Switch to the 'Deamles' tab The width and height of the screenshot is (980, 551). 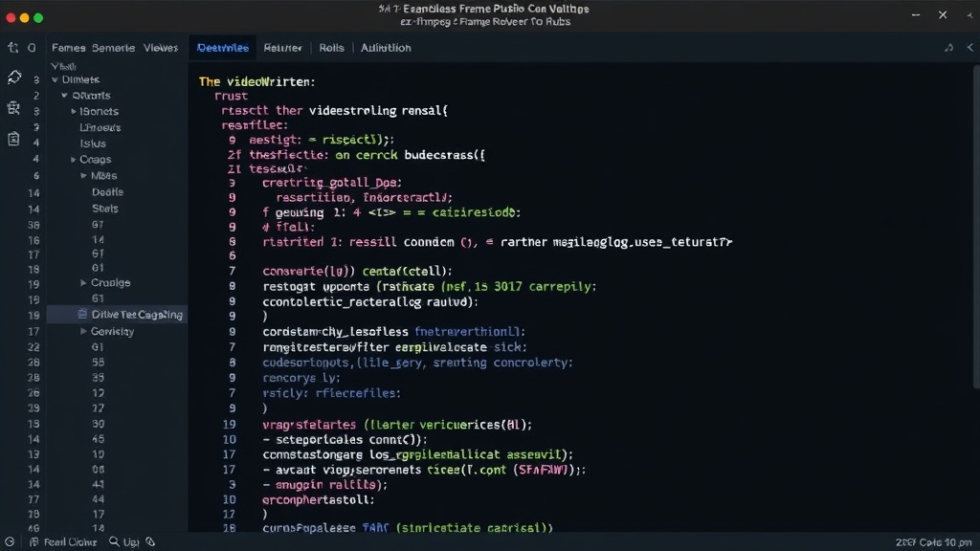[x=222, y=48]
